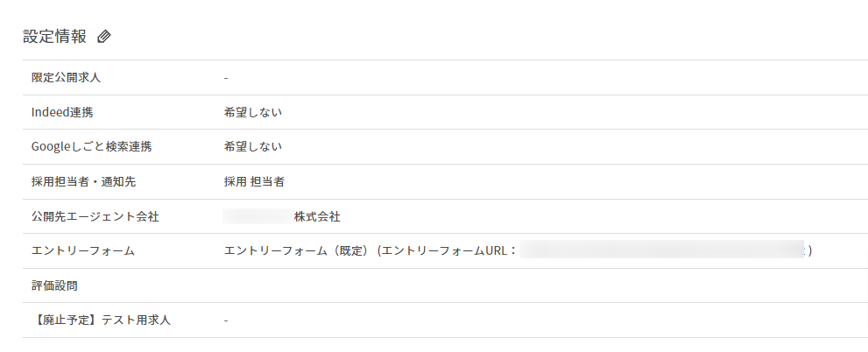Select the 公開先エージェント会社 label

tap(95, 217)
